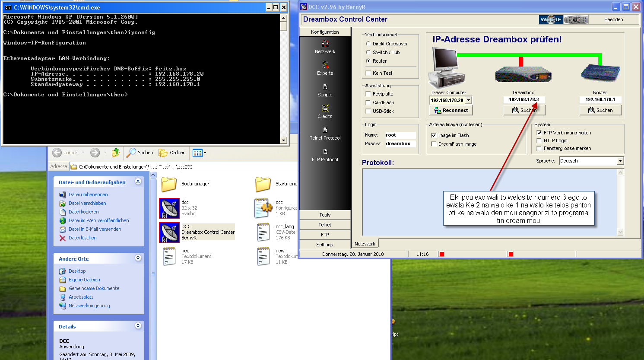Click the remote control icon in header
The width and height of the screenshot is (644, 360).
point(576,19)
